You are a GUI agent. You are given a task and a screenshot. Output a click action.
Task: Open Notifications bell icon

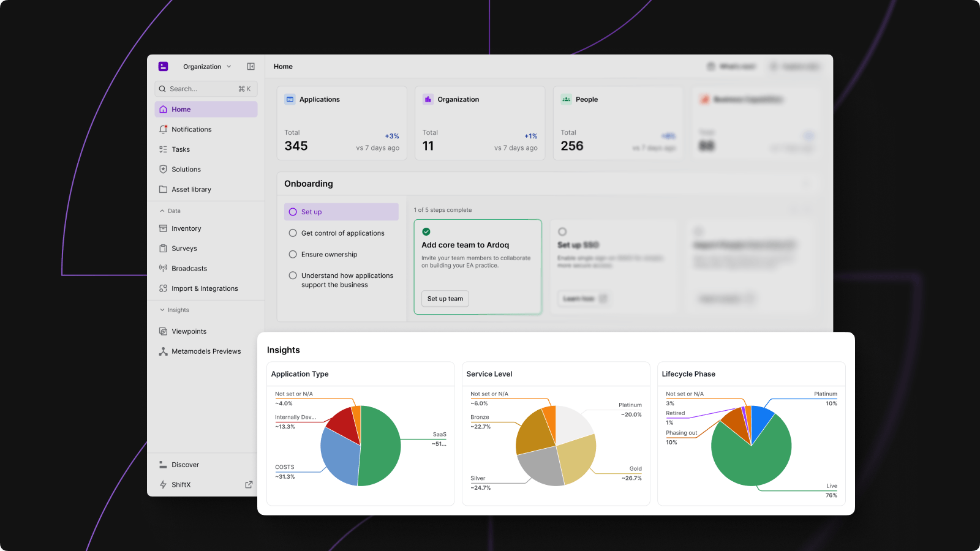coord(164,129)
